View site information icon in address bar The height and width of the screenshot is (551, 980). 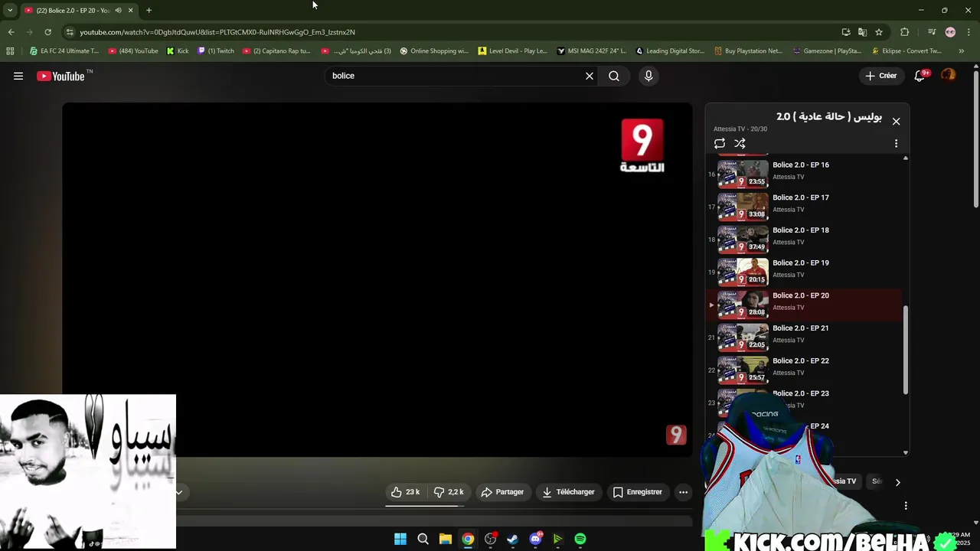coord(70,32)
